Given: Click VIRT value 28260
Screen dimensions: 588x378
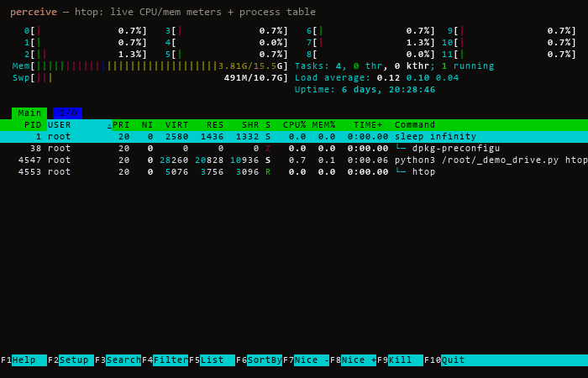Looking at the screenshot, I should 174,160.
